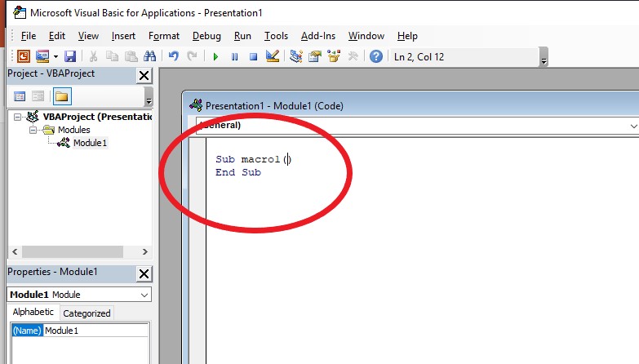Click the VBA application icon in title bar
This screenshot has height=364, width=639.
(x=20, y=12)
